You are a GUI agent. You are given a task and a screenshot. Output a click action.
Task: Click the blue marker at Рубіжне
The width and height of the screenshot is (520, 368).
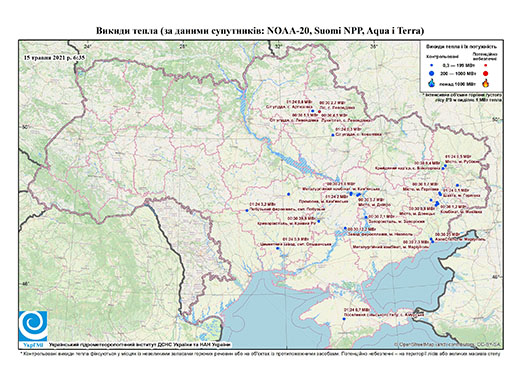coord(445,166)
